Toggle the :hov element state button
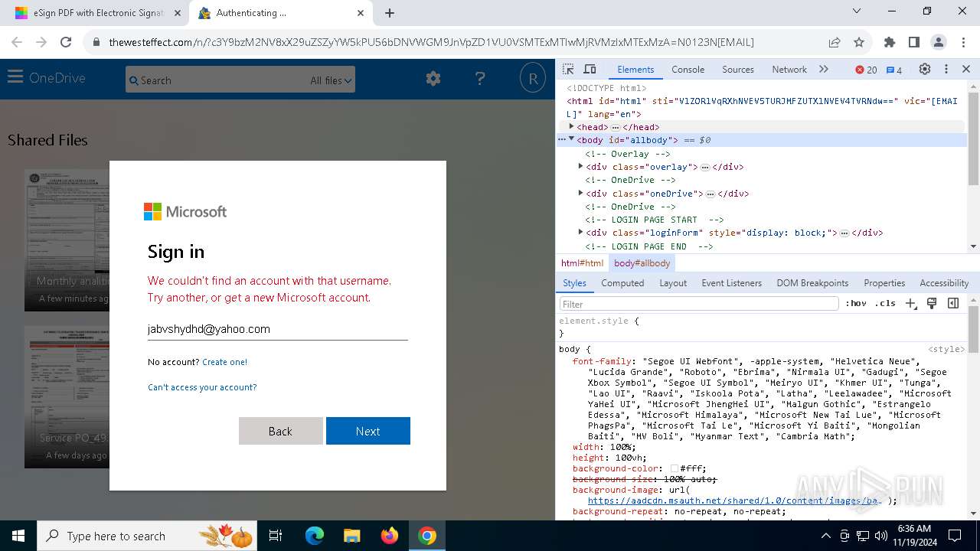980x551 pixels. 856,304
